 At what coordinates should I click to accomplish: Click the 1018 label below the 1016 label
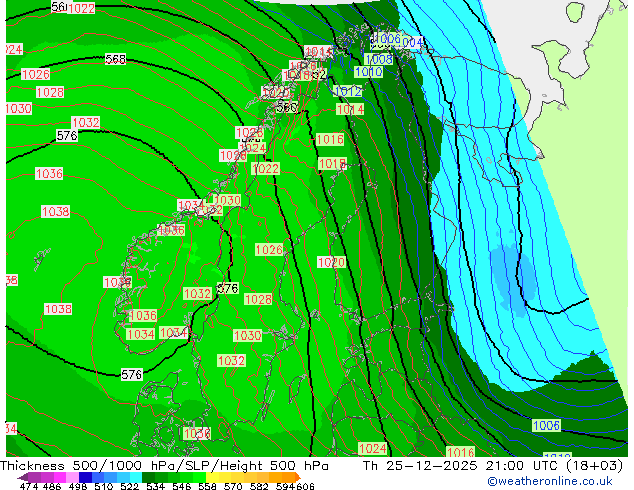tap(332, 164)
